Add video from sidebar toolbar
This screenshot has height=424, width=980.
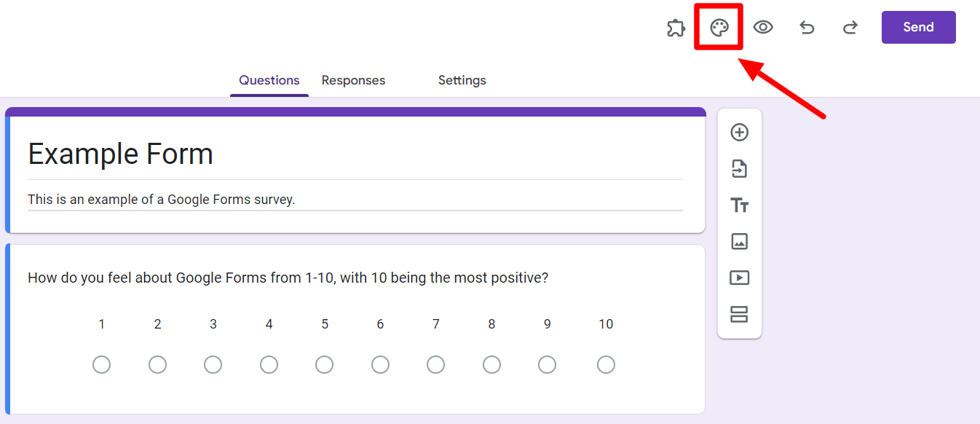click(x=739, y=278)
